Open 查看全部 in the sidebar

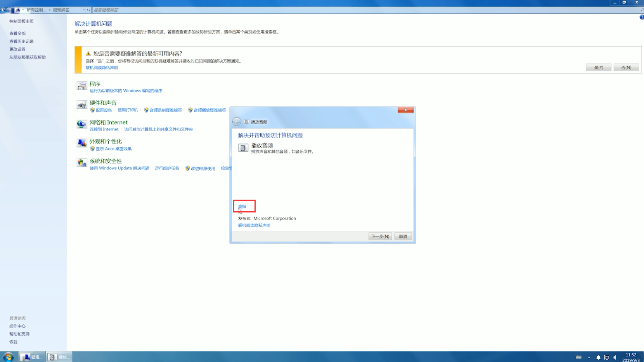pyautogui.click(x=17, y=33)
